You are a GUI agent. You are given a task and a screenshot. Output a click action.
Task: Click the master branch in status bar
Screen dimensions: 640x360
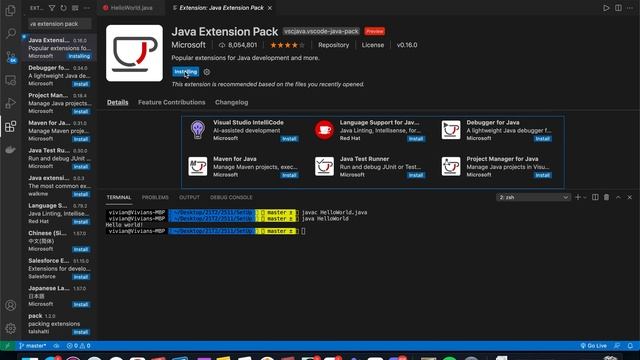[x=33, y=346]
